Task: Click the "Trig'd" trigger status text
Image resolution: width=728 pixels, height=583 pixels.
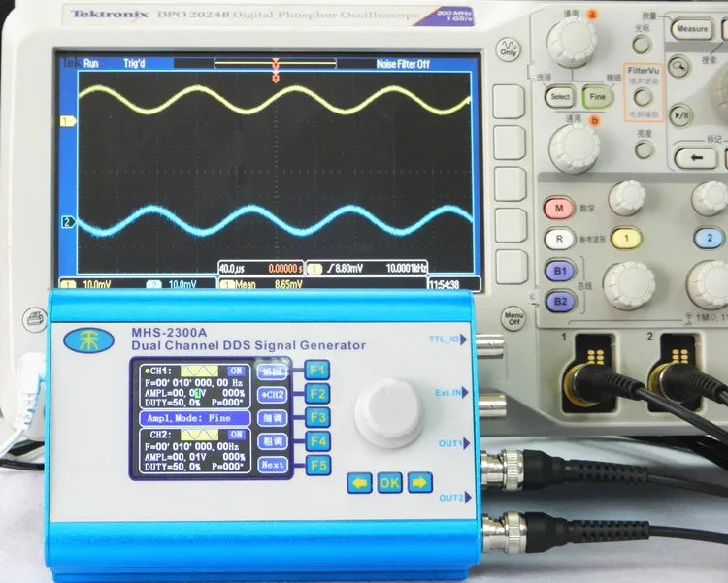Action: coord(134,64)
